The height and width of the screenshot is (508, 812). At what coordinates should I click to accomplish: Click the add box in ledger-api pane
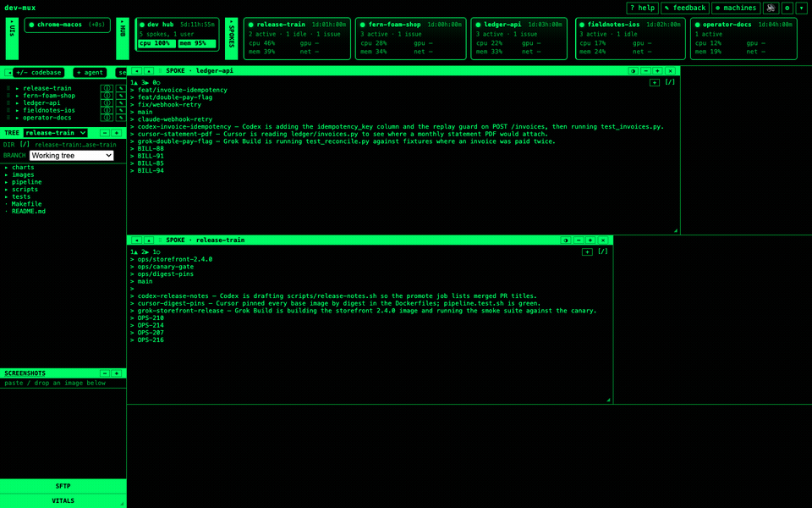click(x=655, y=82)
